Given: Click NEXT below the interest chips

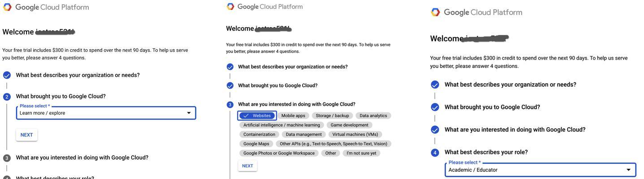Looking at the screenshot, I should (x=247, y=166).
